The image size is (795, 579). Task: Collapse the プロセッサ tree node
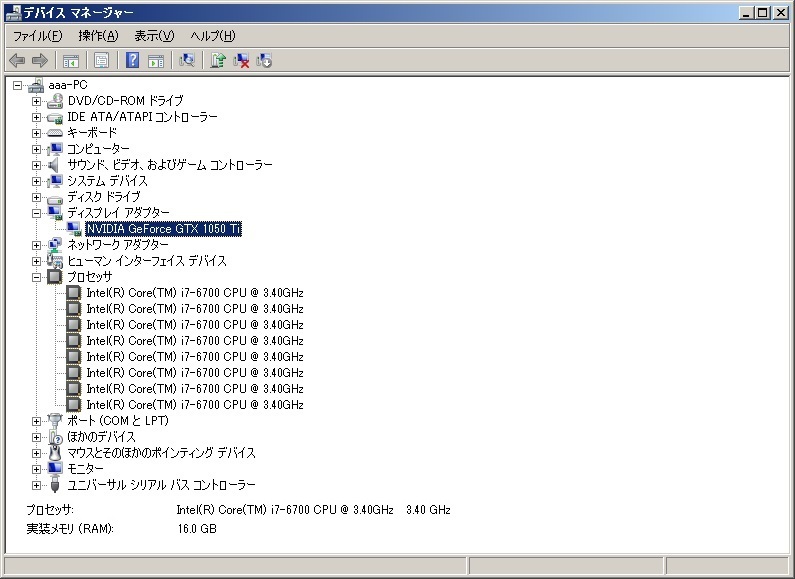pyautogui.click(x=37, y=277)
